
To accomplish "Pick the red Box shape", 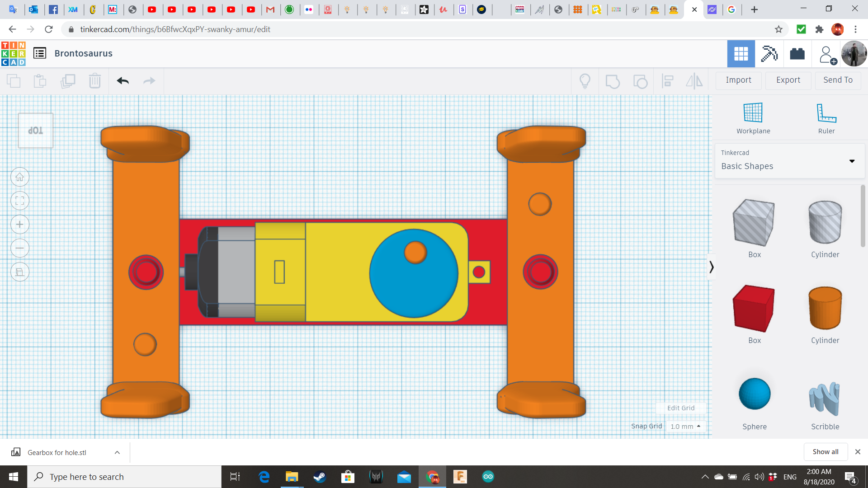I will point(754,309).
